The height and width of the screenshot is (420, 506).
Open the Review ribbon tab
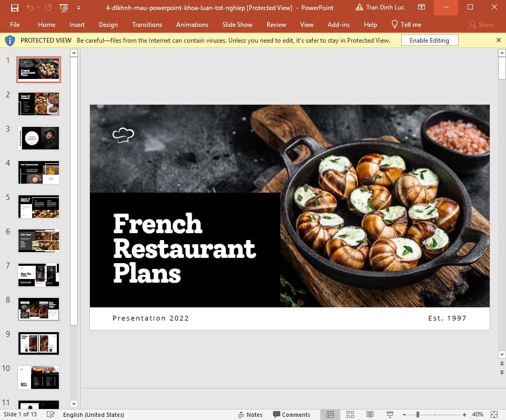276,24
